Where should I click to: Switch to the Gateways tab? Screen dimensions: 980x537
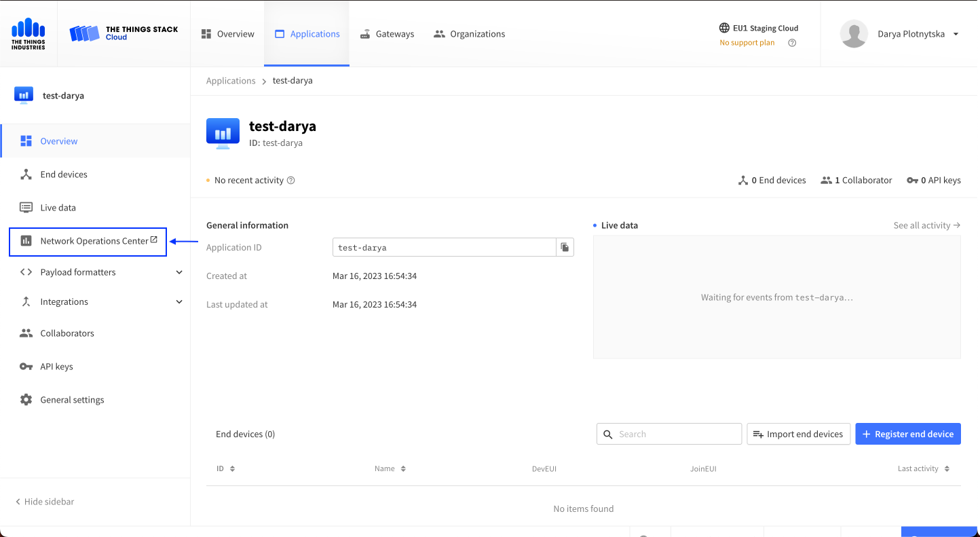coord(387,34)
